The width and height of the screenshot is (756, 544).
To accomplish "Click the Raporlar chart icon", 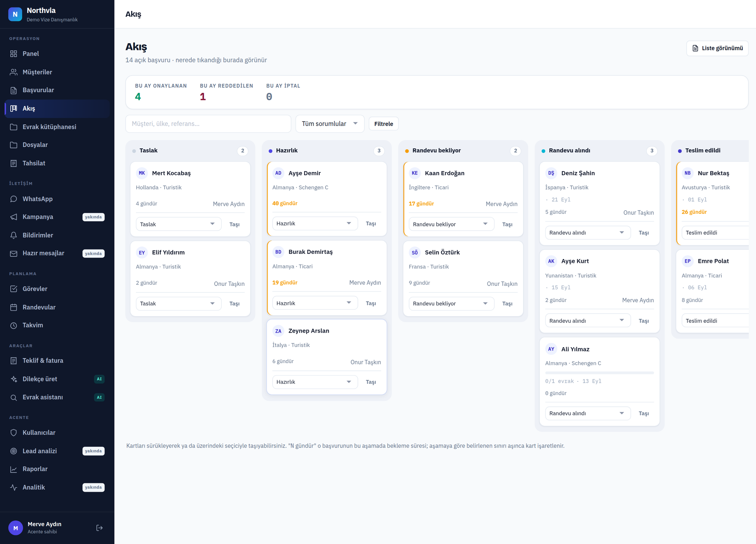I will pos(14,469).
